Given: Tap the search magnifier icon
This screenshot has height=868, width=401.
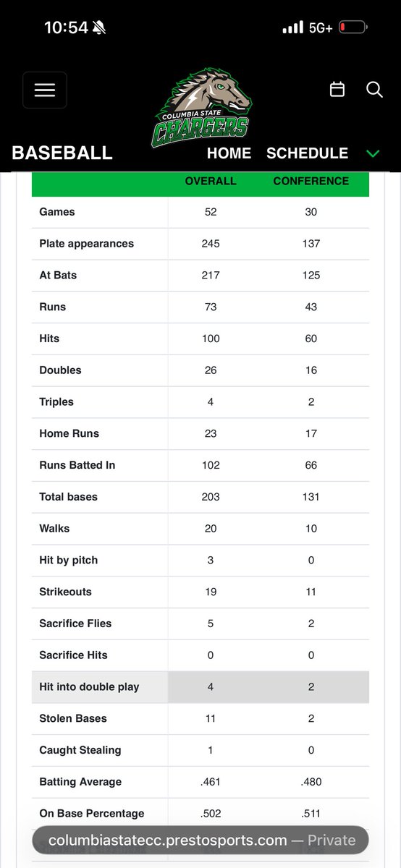Looking at the screenshot, I should pos(374,89).
